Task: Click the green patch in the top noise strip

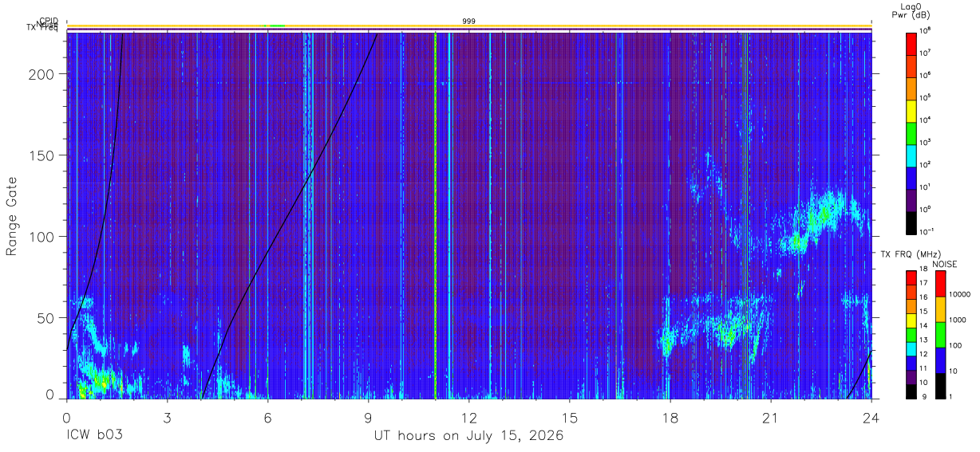Action: click(277, 26)
